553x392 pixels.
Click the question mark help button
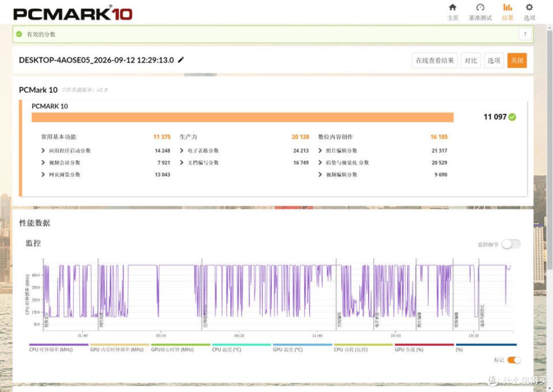pos(525,34)
